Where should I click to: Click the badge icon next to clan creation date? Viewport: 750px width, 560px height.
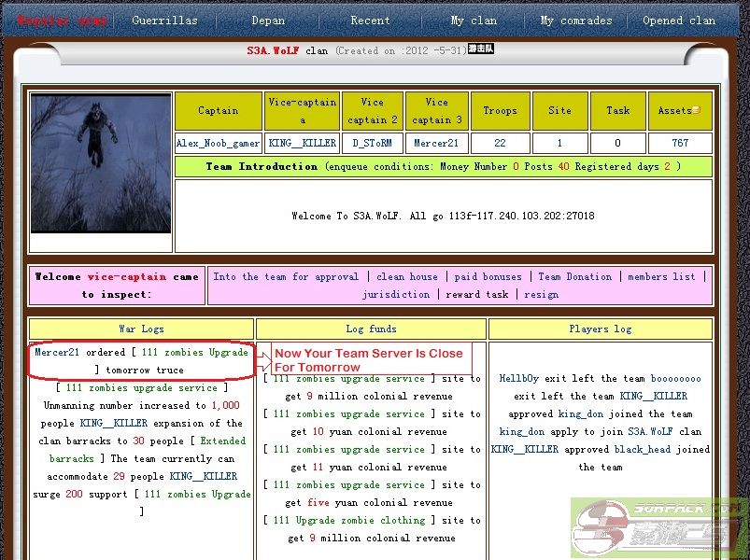click(x=480, y=49)
